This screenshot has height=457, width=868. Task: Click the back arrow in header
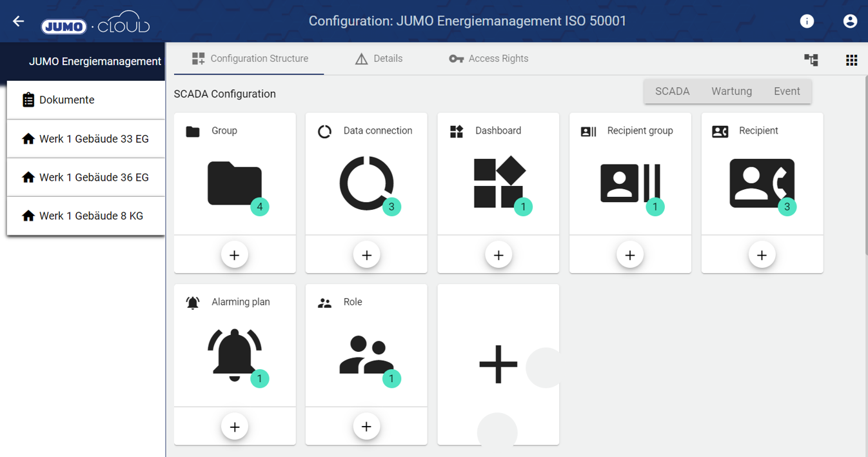18,21
